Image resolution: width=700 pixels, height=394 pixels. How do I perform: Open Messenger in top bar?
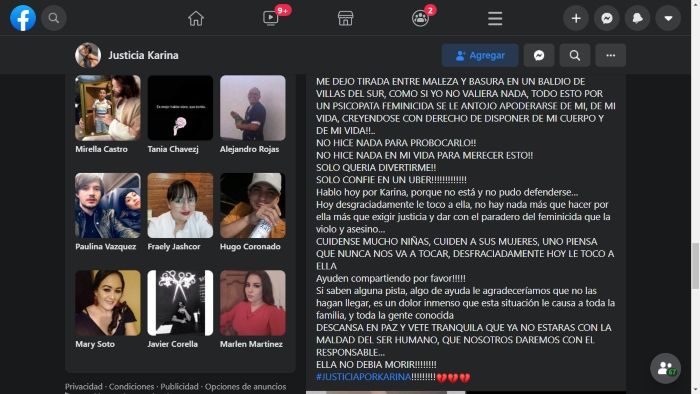coord(607,18)
